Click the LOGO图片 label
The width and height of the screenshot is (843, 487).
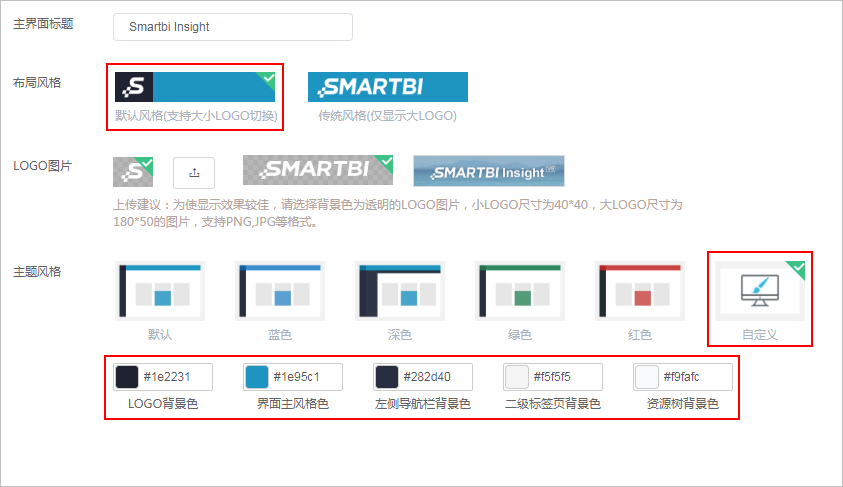point(42,166)
